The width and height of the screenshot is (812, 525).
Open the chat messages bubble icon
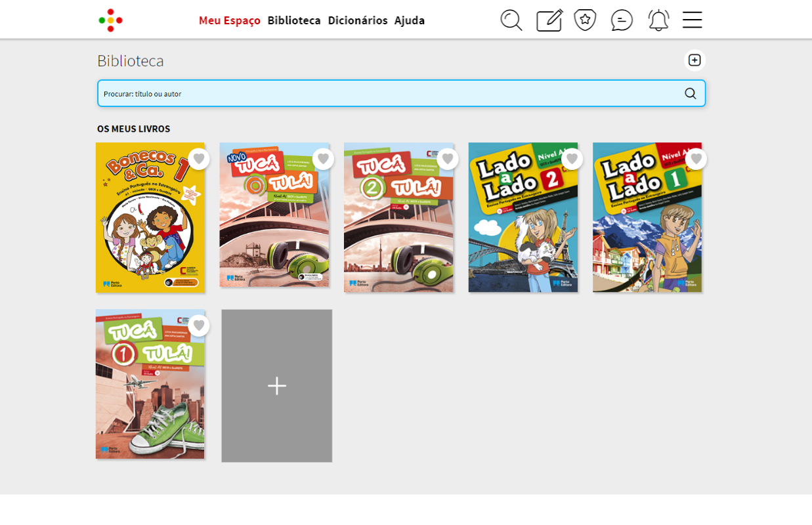[622, 20]
